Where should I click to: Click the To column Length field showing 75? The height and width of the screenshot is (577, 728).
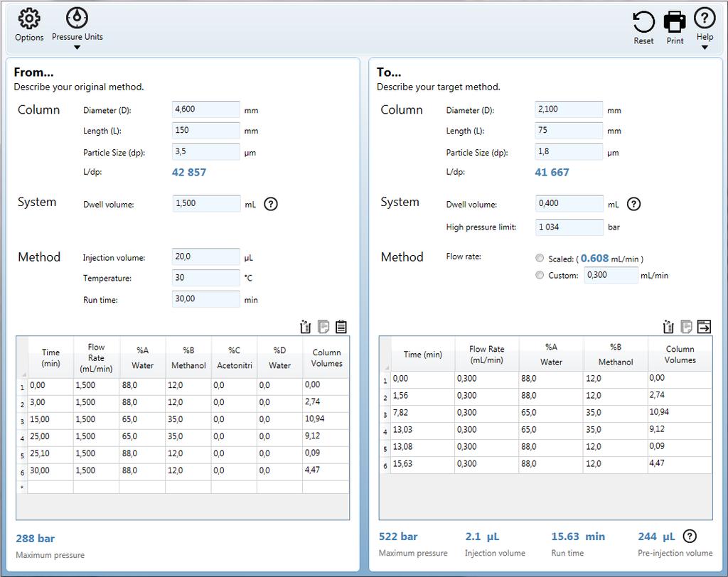569,131
